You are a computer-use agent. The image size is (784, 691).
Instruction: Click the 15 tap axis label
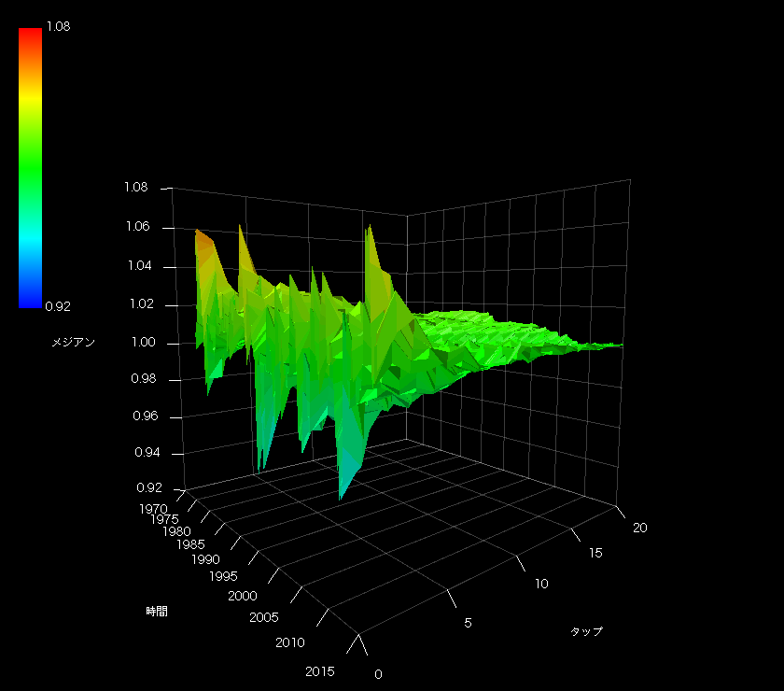[x=595, y=553]
